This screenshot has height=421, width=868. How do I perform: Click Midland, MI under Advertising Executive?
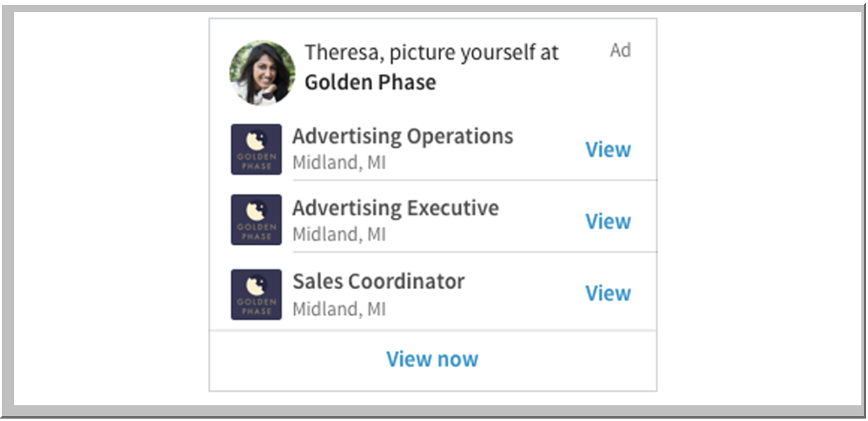(x=339, y=234)
